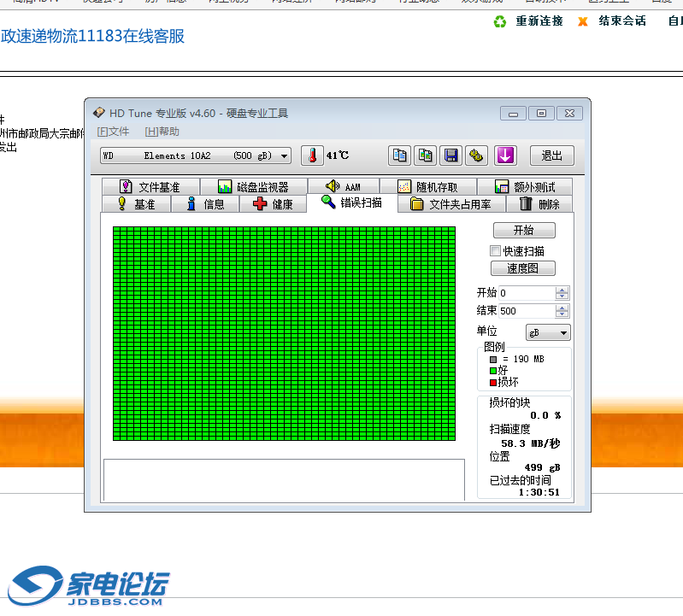This screenshot has height=616, width=683.
Task: Click the 0.0 % damaged blocks value
Action: pos(545,415)
